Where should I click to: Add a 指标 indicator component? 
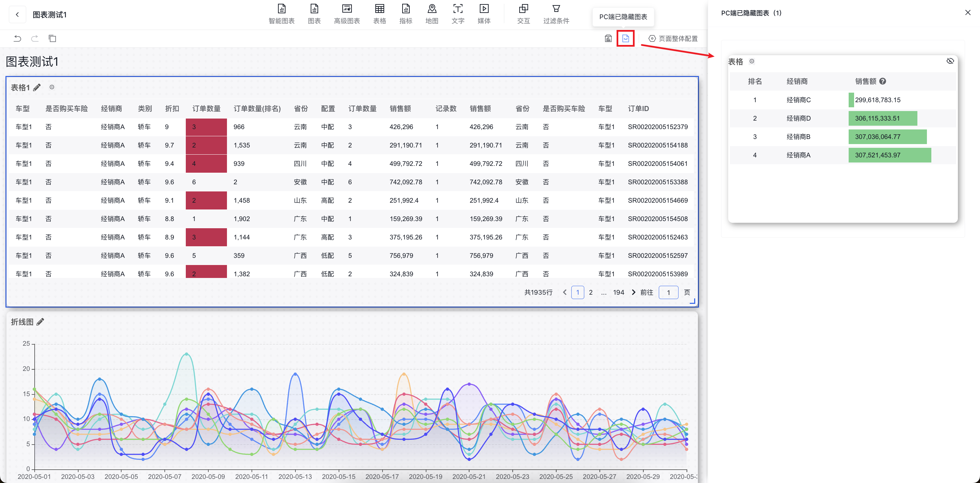coord(406,14)
